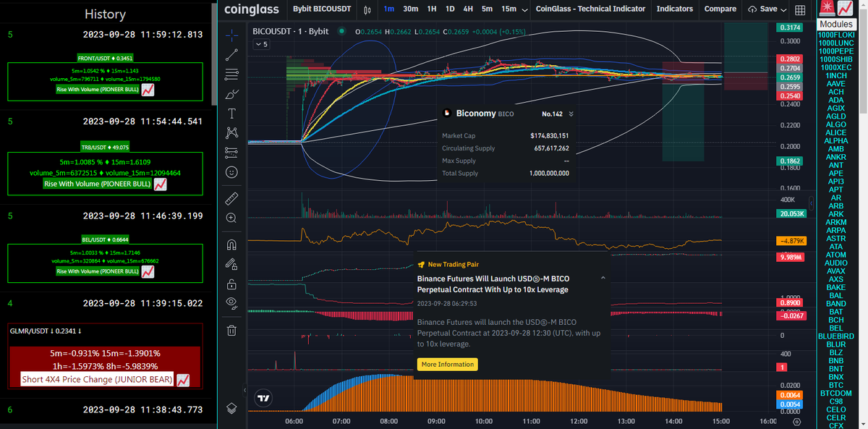The image size is (868, 429).
Task: Select ARB in coin list
Action: (x=835, y=206)
